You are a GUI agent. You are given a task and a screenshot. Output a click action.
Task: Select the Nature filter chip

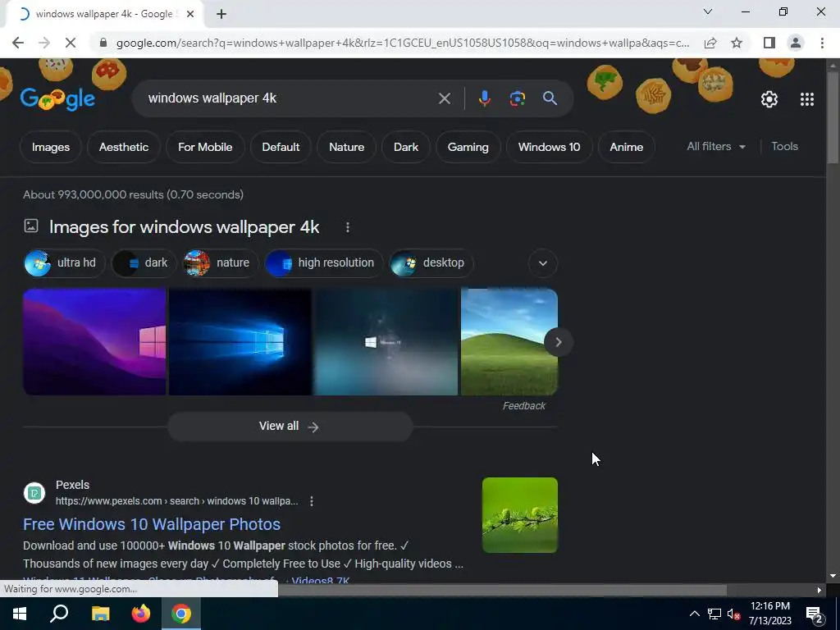[347, 147]
